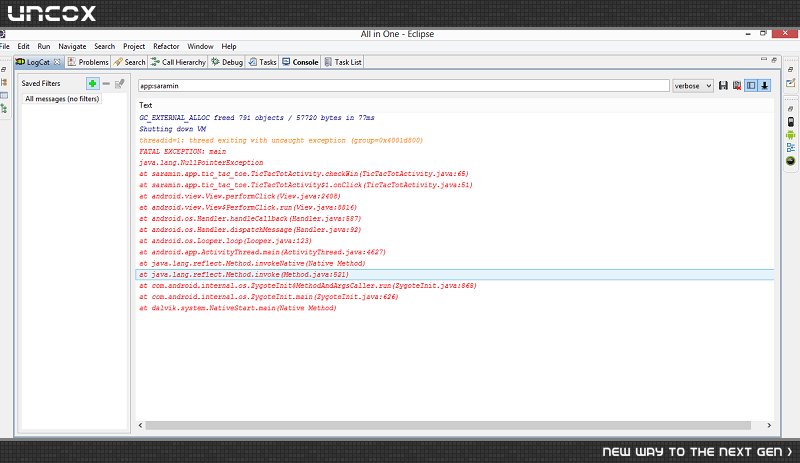The image size is (800, 463).
Task: Select the onClick TicTacTotActivity.java:51 line
Action: point(306,185)
